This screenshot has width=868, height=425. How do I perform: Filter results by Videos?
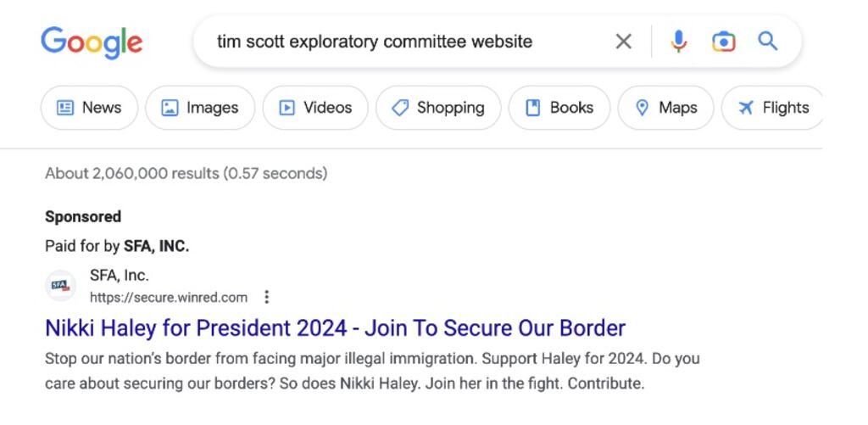click(x=315, y=108)
